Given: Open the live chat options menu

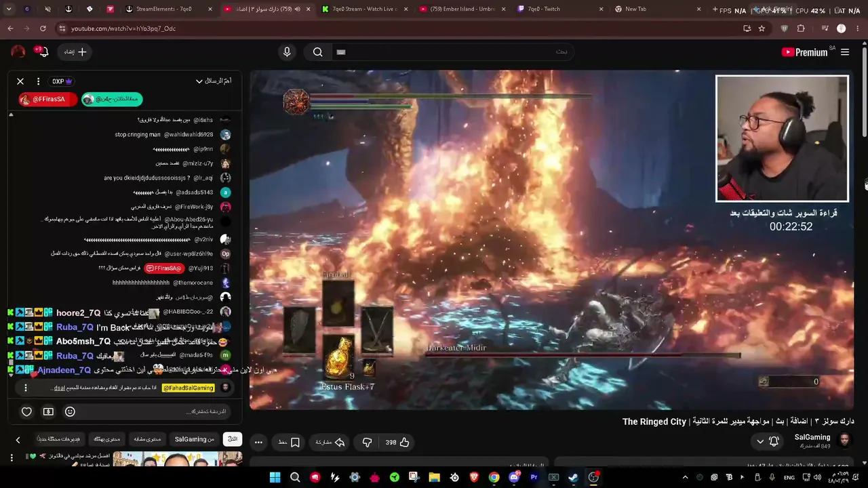Looking at the screenshot, I should pos(38,81).
